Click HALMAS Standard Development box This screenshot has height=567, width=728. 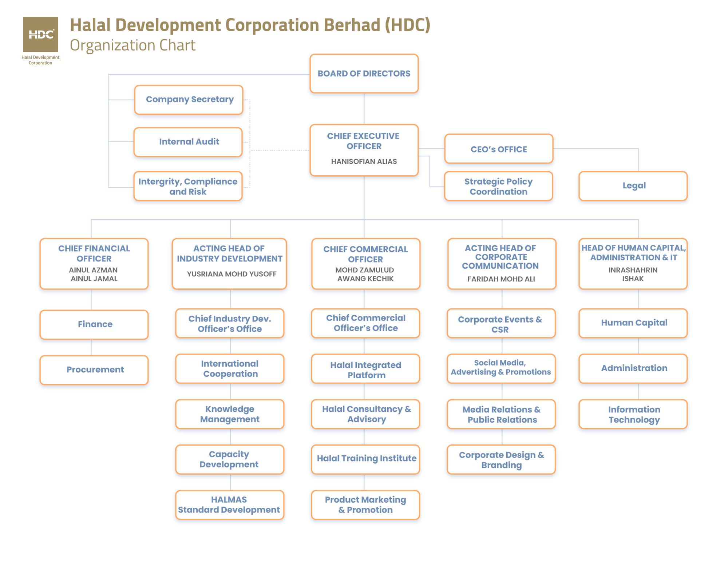point(230,505)
